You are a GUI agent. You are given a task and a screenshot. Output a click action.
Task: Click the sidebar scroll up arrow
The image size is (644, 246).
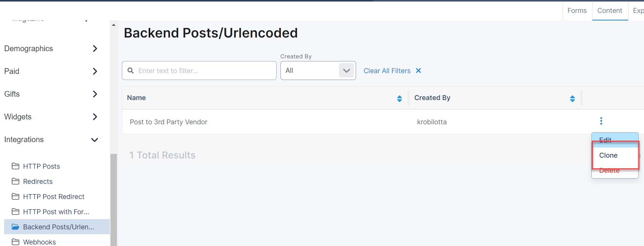pos(114,25)
